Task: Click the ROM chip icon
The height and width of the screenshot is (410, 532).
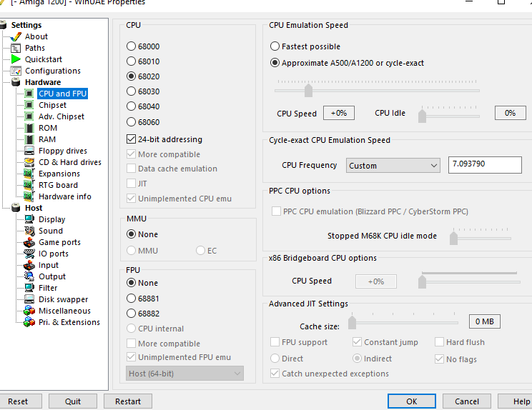Action: [x=30, y=128]
